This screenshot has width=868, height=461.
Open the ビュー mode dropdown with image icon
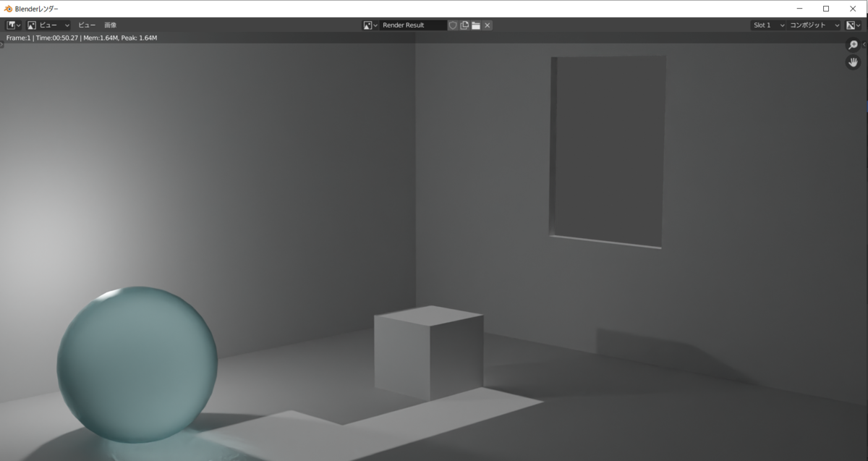(x=49, y=25)
